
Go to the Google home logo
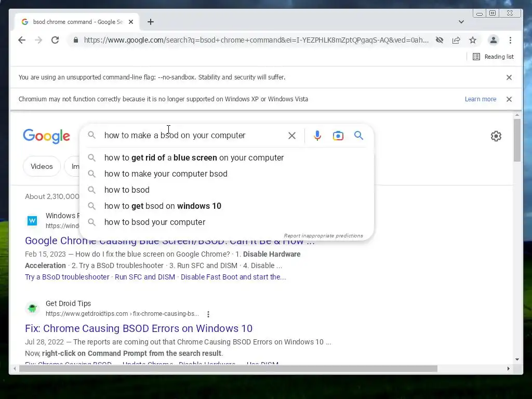(46, 136)
